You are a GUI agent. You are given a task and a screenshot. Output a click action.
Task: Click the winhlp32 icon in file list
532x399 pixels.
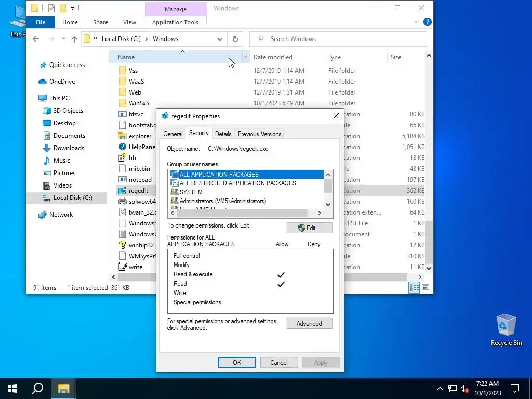coord(123,245)
